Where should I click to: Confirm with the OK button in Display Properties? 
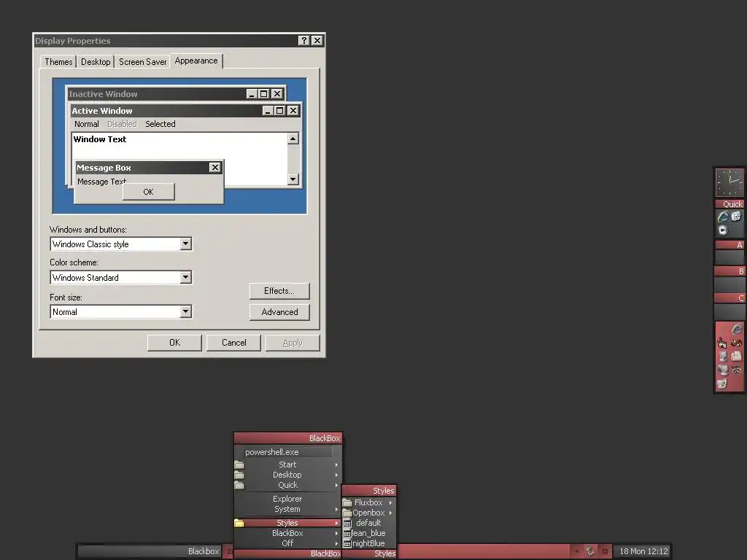[174, 343]
